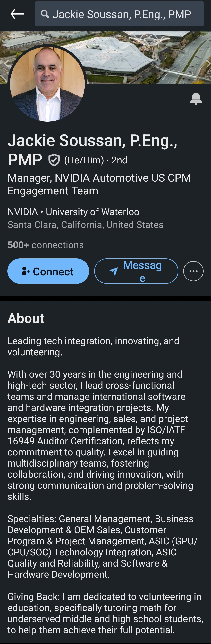Open the circular profile photo

coord(47,84)
